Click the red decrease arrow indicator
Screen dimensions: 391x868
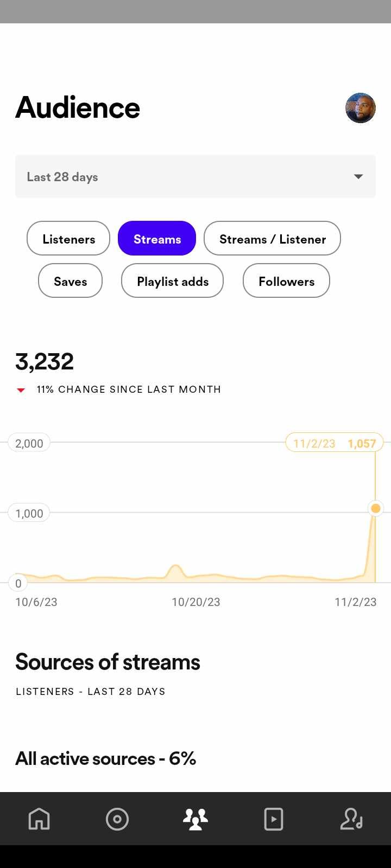pos(21,390)
